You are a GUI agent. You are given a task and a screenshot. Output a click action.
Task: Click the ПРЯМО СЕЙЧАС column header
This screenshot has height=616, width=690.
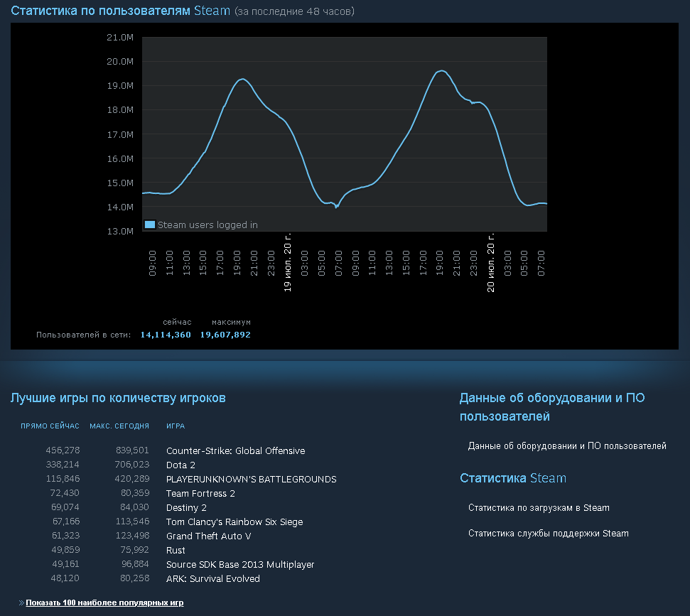pos(50,426)
